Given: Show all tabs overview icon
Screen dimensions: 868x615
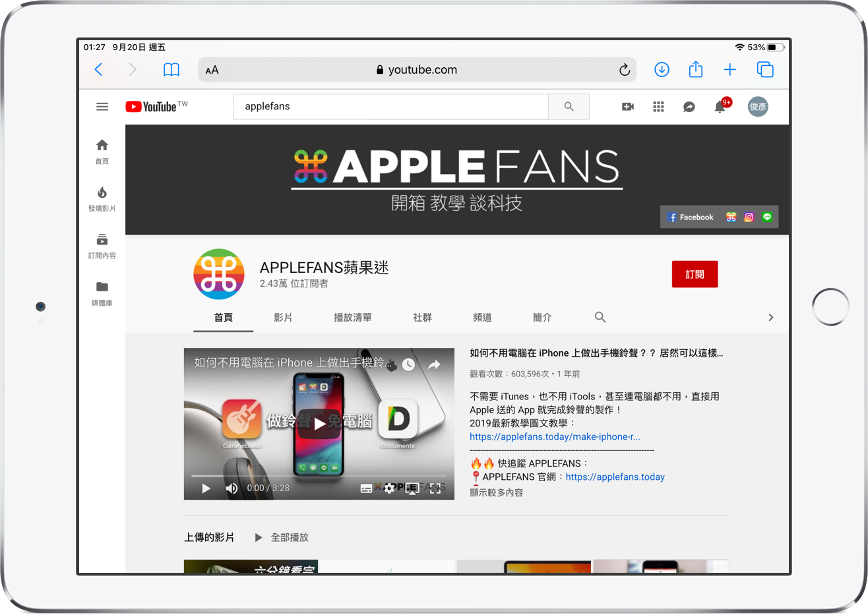Looking at the screenshot, I should point(765,70).
